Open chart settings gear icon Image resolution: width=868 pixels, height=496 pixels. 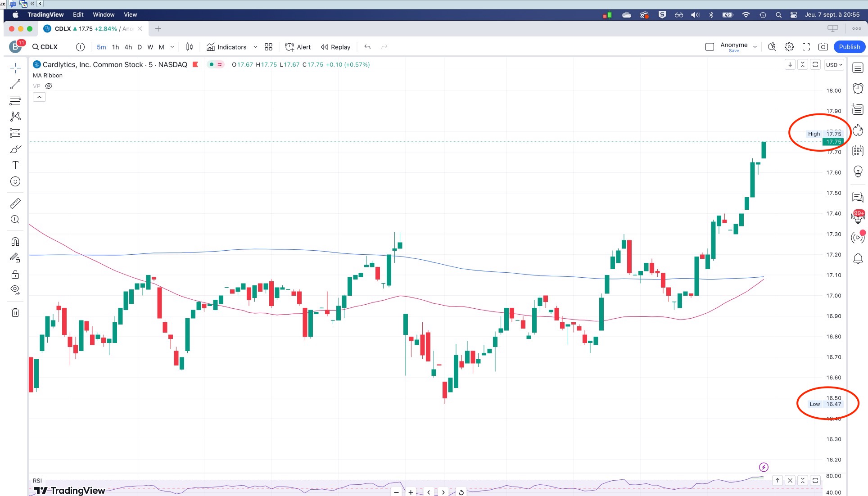(789, 47)
